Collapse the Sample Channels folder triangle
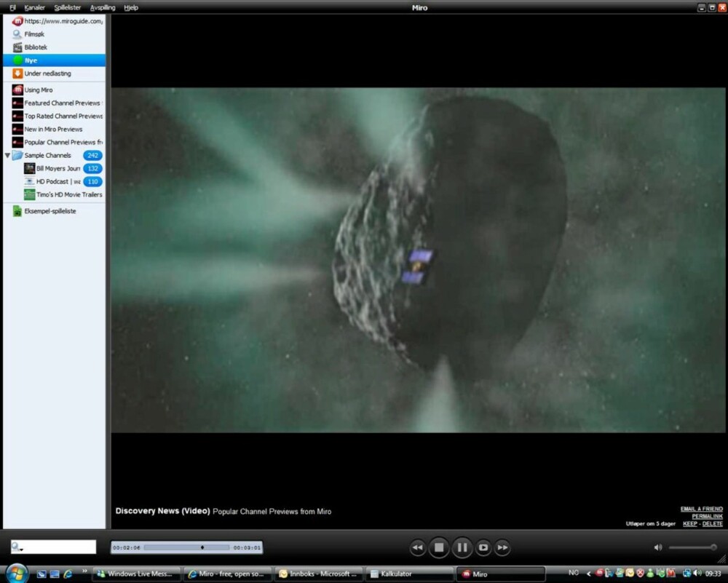 [7, 156]
